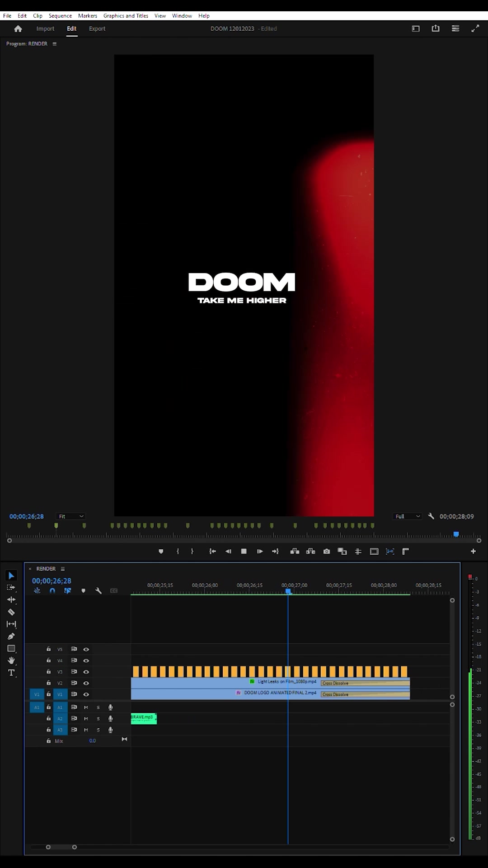This screenshot has height=868, width=488.
Task: Step back one frame
Action: [x=228, y=552]
